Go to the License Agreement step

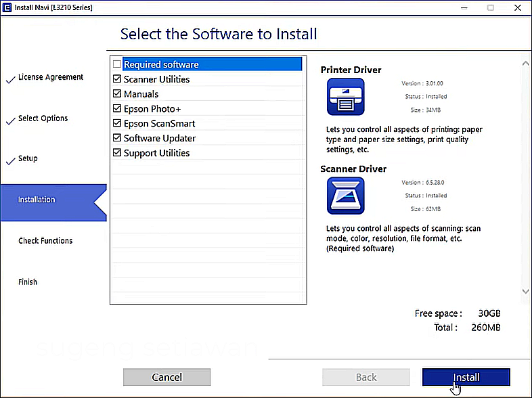pos(50,77)
